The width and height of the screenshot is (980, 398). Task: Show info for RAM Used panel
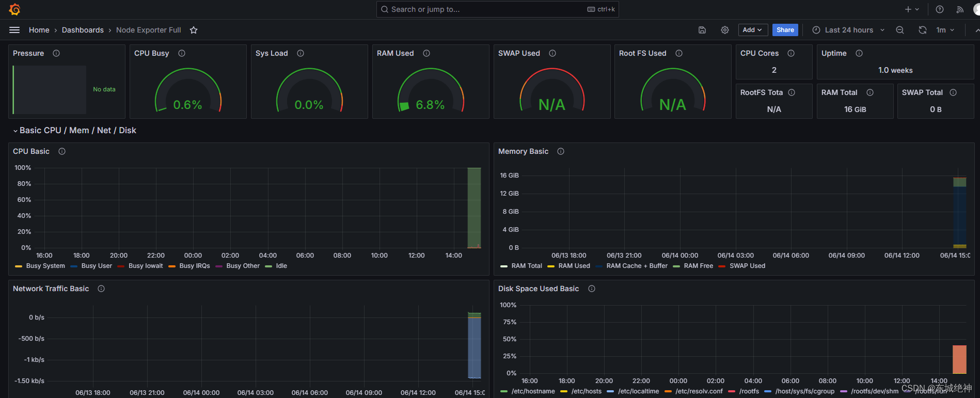426,53
